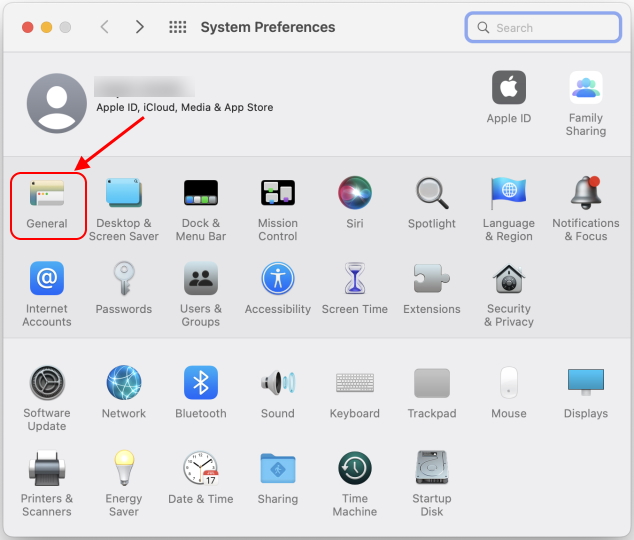This screenshot has width=634, height=540.
Task: Open Accessibility preferences
Action: 278,288
